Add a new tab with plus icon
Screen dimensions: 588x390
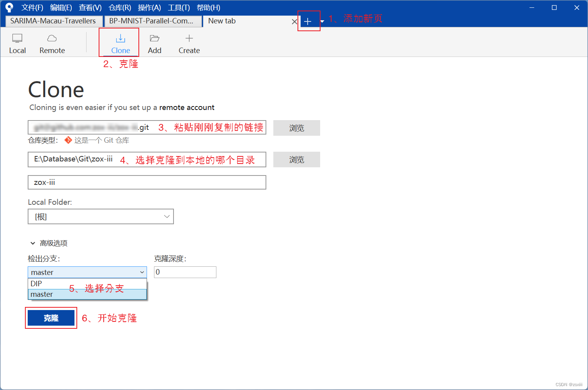308,21
